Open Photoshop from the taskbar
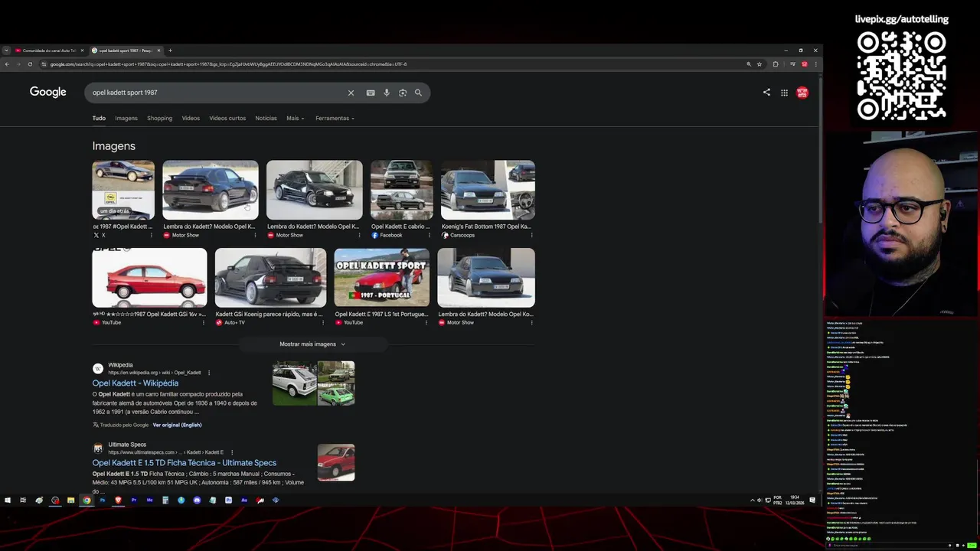Image resolution: width=980 pixels, height=551 pixels. pyautogui.click(x=102, y=500)
